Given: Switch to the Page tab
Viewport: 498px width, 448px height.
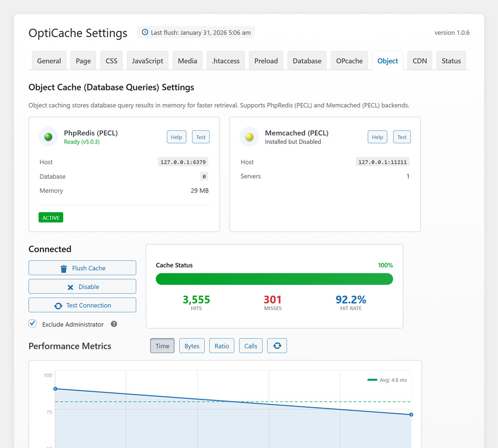Looking at the screenshot, I should pos(83,61).
